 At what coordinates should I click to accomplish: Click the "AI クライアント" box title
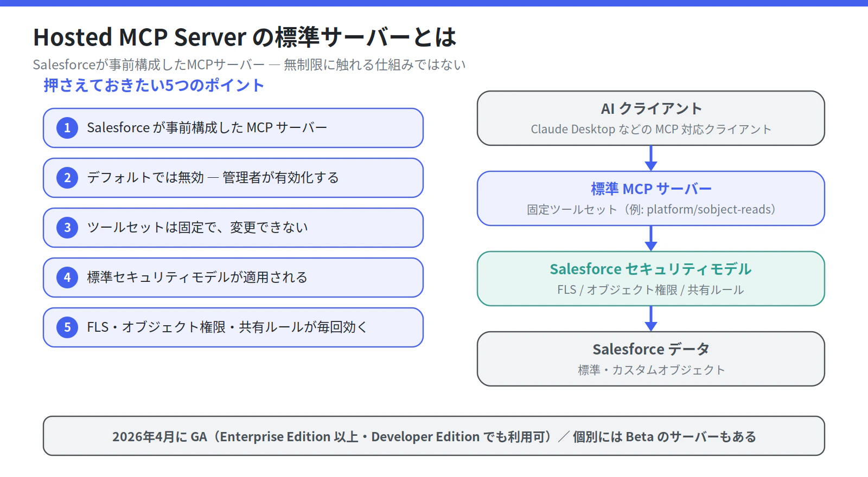point(651,109)
